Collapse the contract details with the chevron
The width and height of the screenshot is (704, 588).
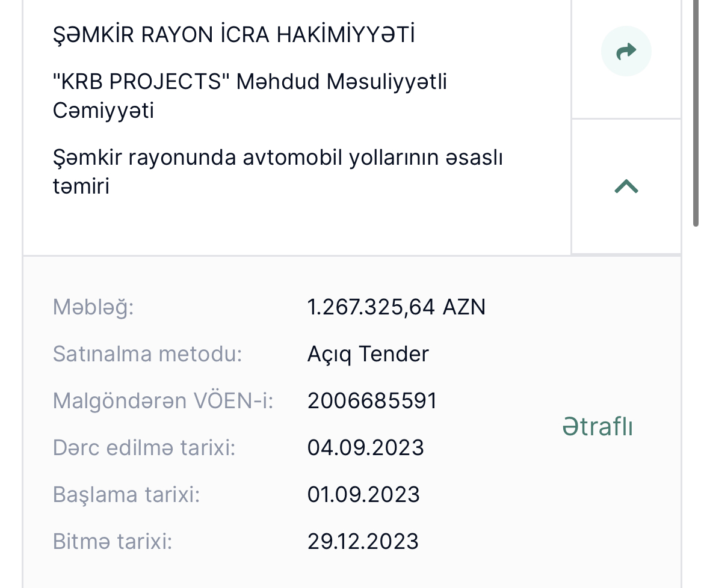(626, 186)
